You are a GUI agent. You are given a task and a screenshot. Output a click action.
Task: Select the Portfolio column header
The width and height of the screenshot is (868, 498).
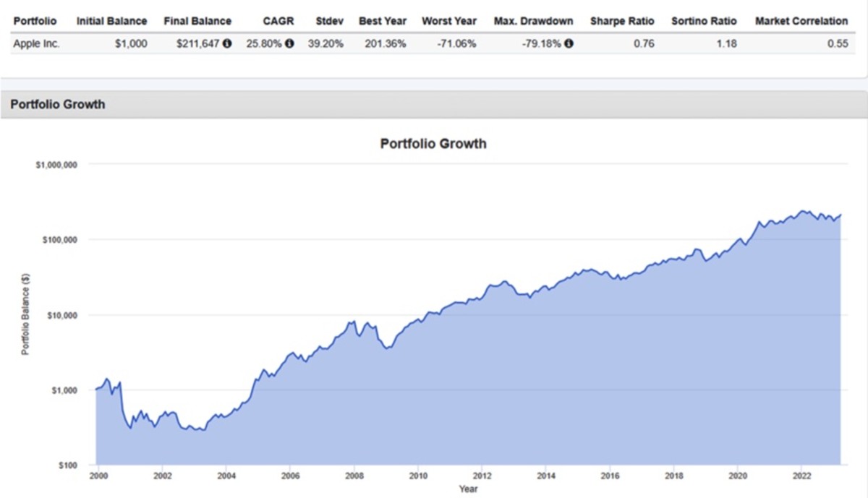[35, 21]
